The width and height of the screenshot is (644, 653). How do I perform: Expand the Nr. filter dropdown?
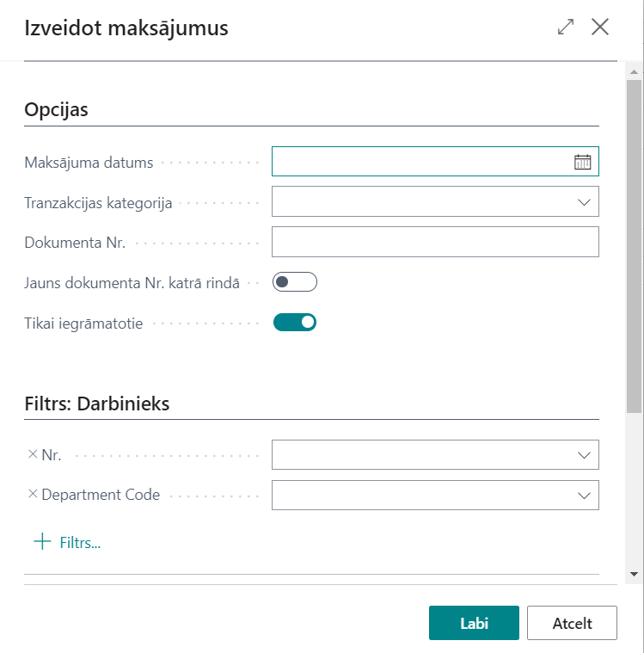(x=584, y=454)
